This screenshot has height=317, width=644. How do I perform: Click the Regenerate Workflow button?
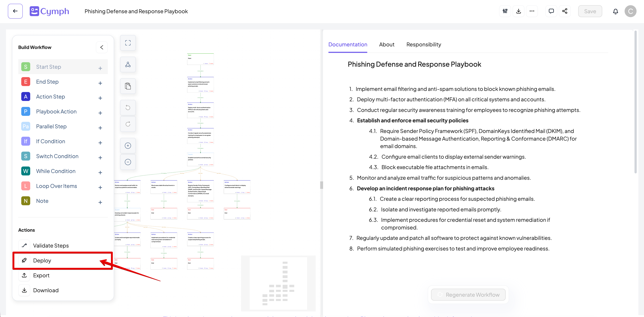click(468, 295)
